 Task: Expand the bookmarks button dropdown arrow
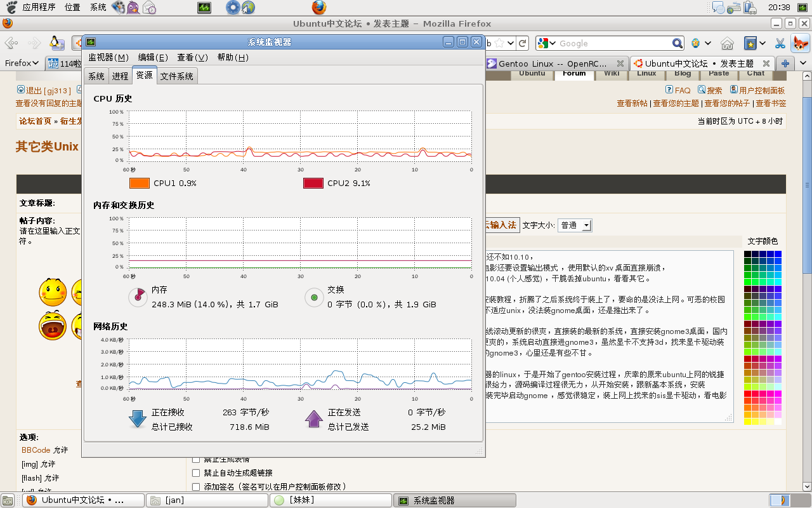point(762,43)
